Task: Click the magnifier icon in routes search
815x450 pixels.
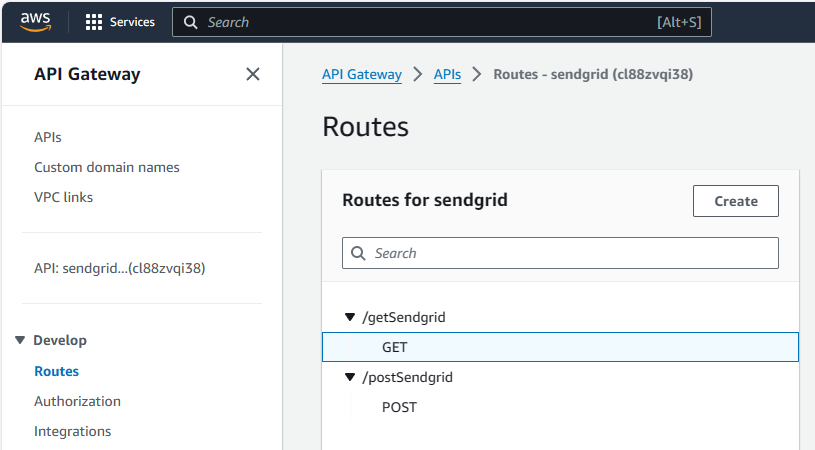Action: (x=358, y=253)
